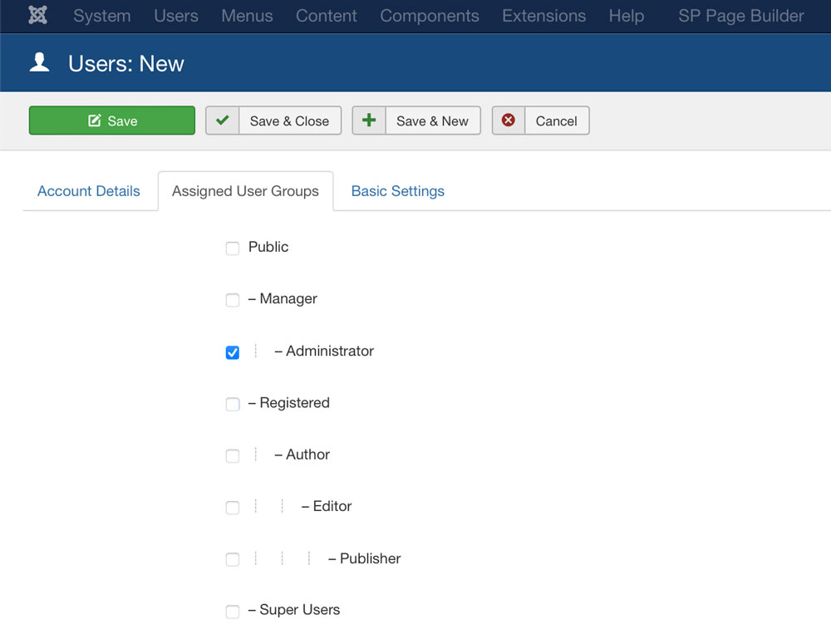Image resolution: width=831 pixels, height=644 pixels.
Task: Click the green checkmark icon on Save & Close
Action: [x=222, y=120]
